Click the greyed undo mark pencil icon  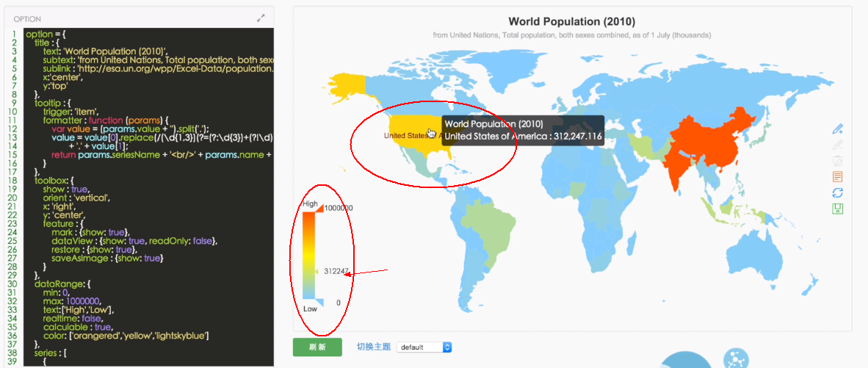[x=838, y=145]
